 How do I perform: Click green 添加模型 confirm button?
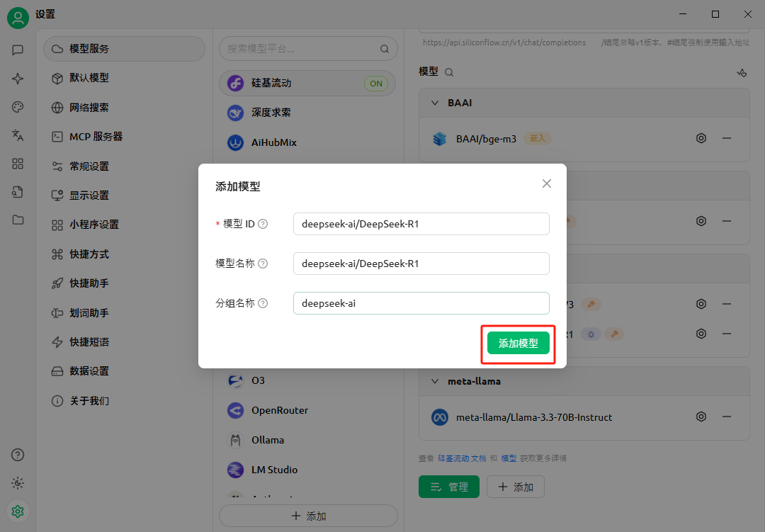point(518,343)
